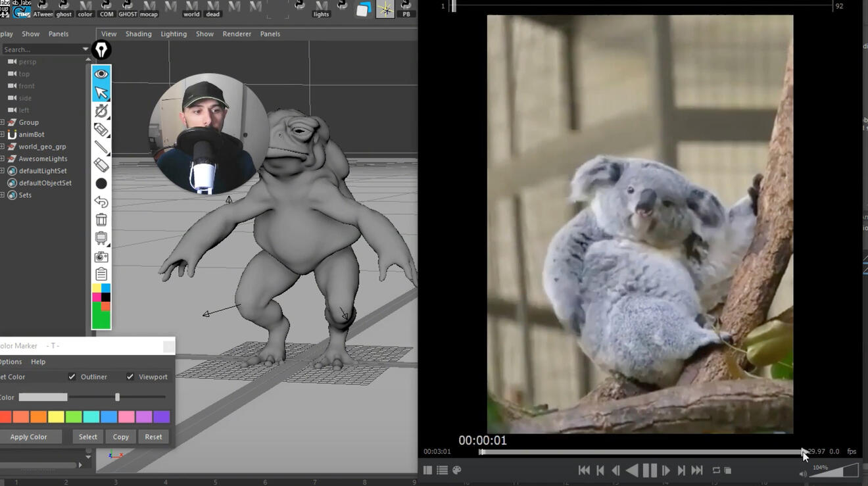Click the palette icon in the video player
This screenshot has height=486, width=868.
pos(457,470)
